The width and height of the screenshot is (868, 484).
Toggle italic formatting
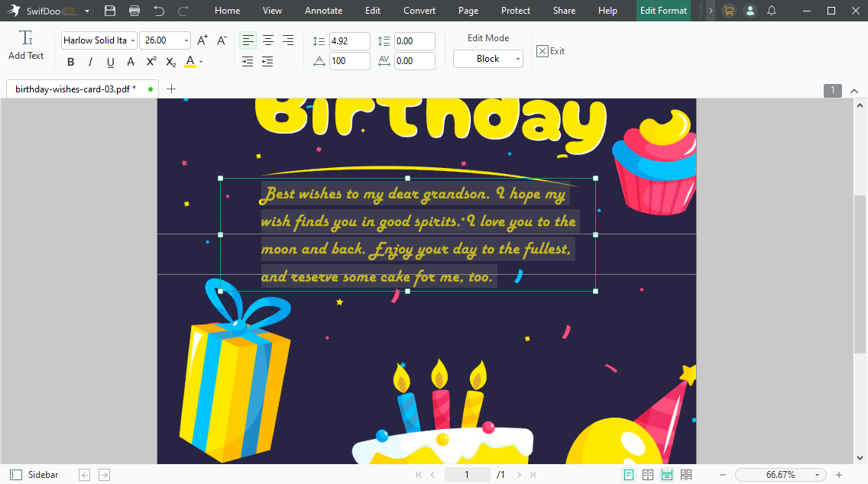click(x=90, y=62)
